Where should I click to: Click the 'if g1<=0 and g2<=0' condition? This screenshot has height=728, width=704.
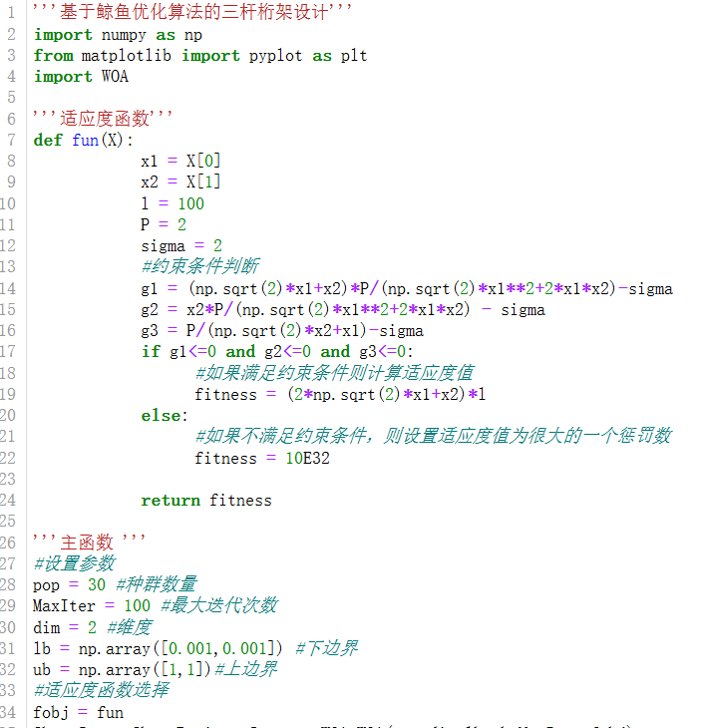click(x=277, y=351)
